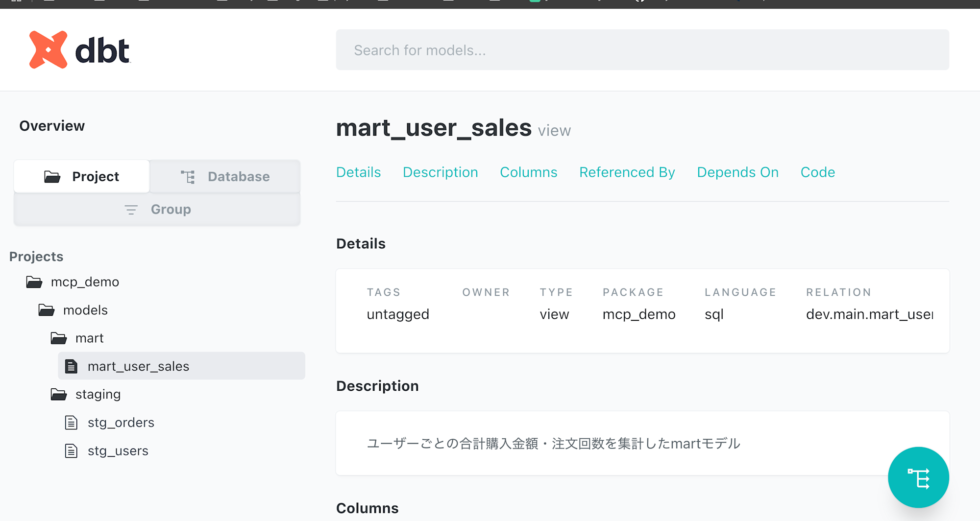Click the dbt logo icon

(x=48, y=49)
